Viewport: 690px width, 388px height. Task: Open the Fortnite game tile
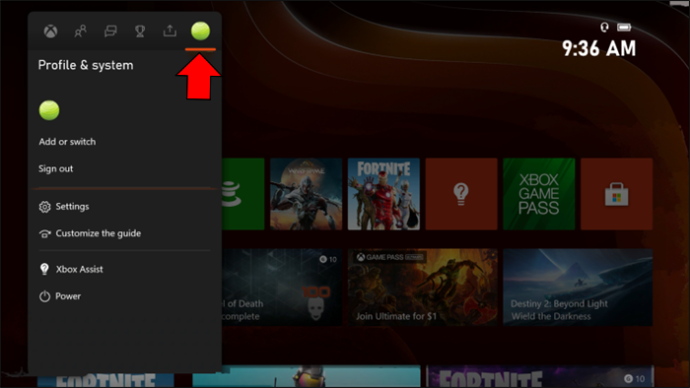point(384,194)
